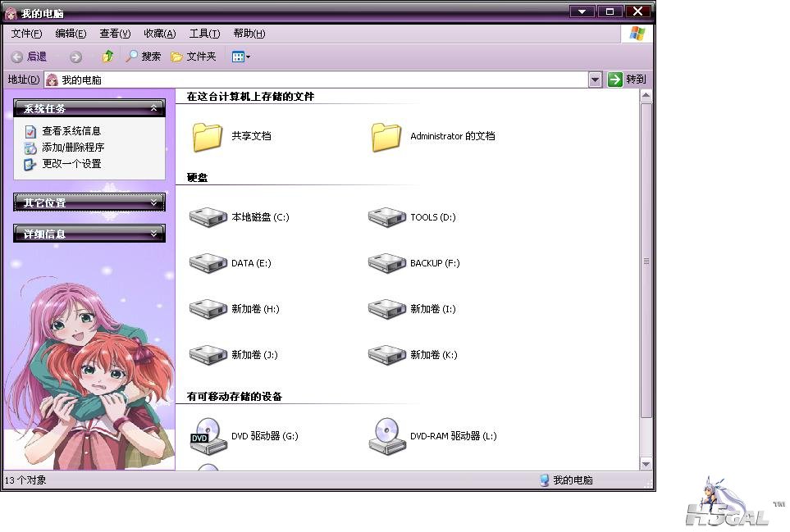Click 更改一个设置 task link
The height and width of the screenshot is (532, 790).
pos(71,164)
